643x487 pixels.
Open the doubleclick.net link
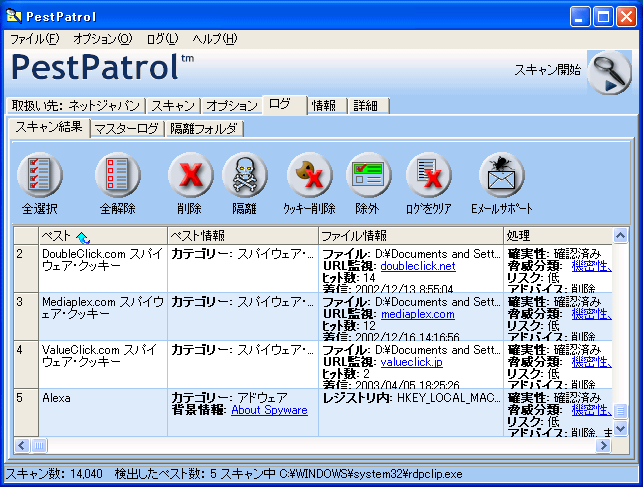[x=417, y=266]
